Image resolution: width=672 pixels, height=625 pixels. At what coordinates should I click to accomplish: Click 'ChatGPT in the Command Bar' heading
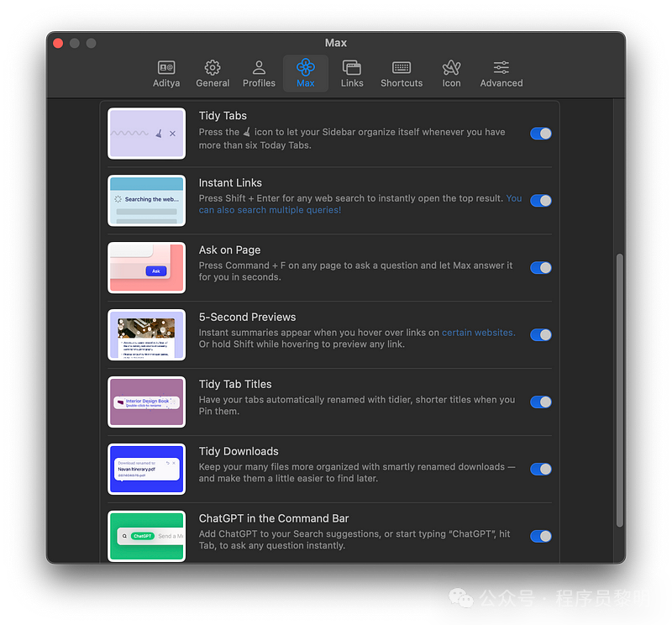click(274, 518)
